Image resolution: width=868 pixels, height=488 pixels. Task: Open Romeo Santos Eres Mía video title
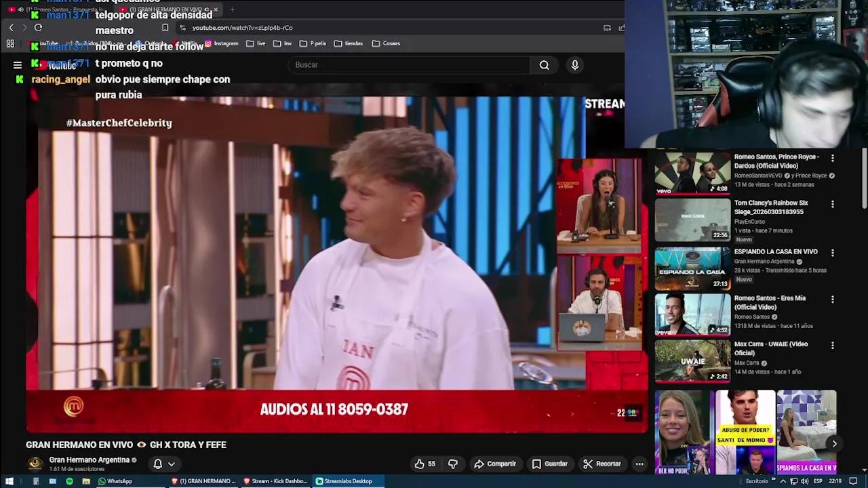coord(770,302)
